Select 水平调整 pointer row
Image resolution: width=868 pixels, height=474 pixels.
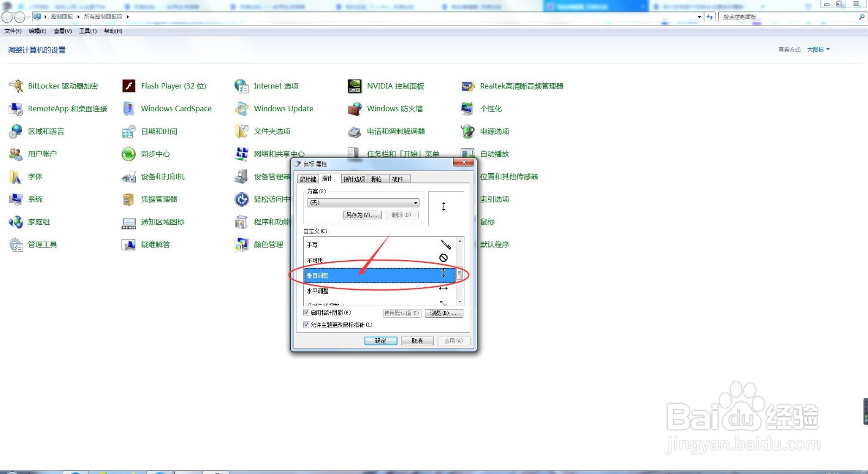(x=380, y=290)
